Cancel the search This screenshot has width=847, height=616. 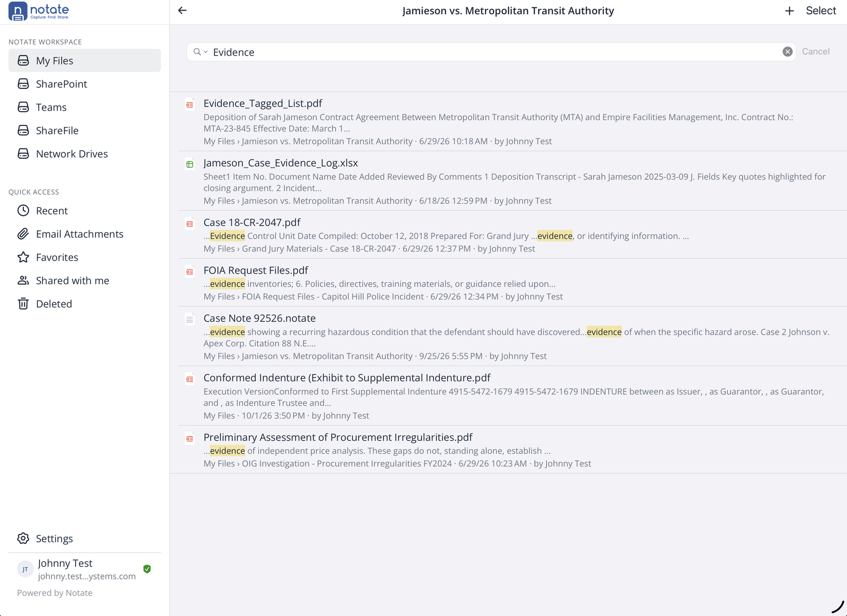816,51
